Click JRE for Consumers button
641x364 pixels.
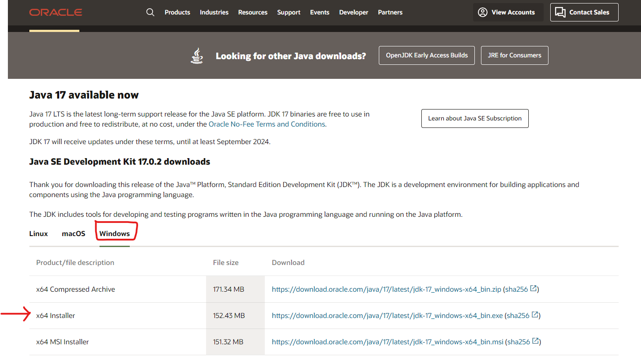(515, 55)
